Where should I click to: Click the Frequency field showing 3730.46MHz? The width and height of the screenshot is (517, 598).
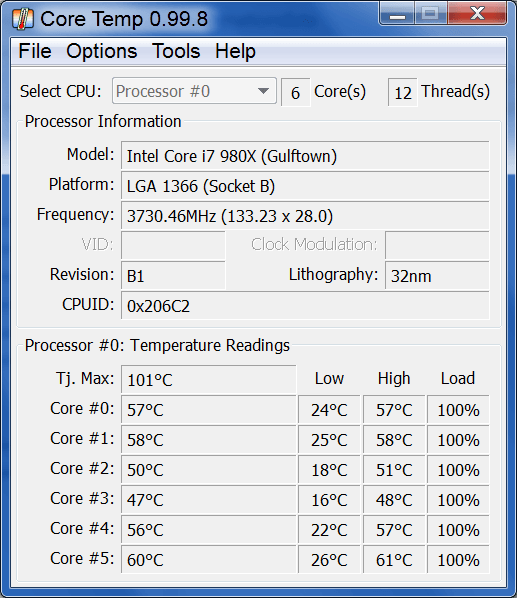(305, 216)
